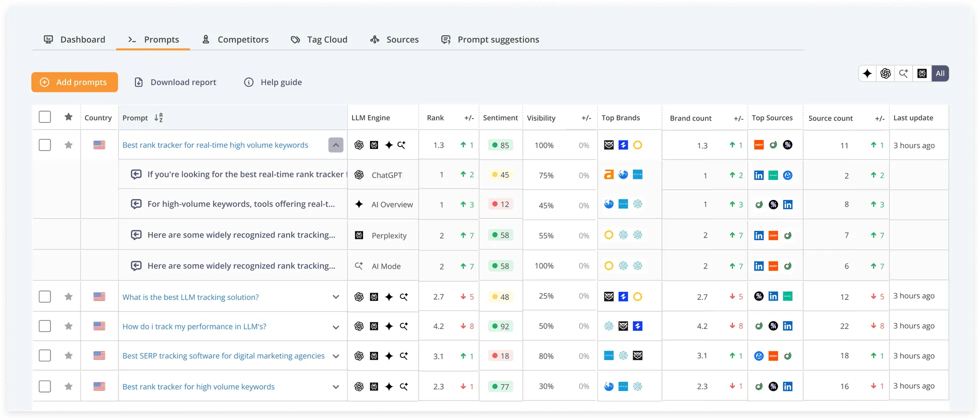The width and height of the screenshot is (980, 420).
Task: Select the All engines filter button
Action: [940, 73]
